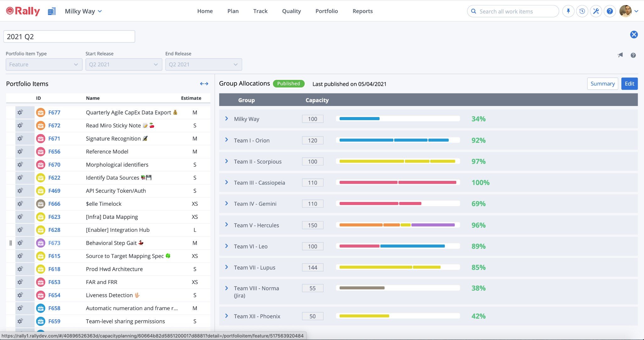Click the F672 feature briefcase icon

coord(41,125)
